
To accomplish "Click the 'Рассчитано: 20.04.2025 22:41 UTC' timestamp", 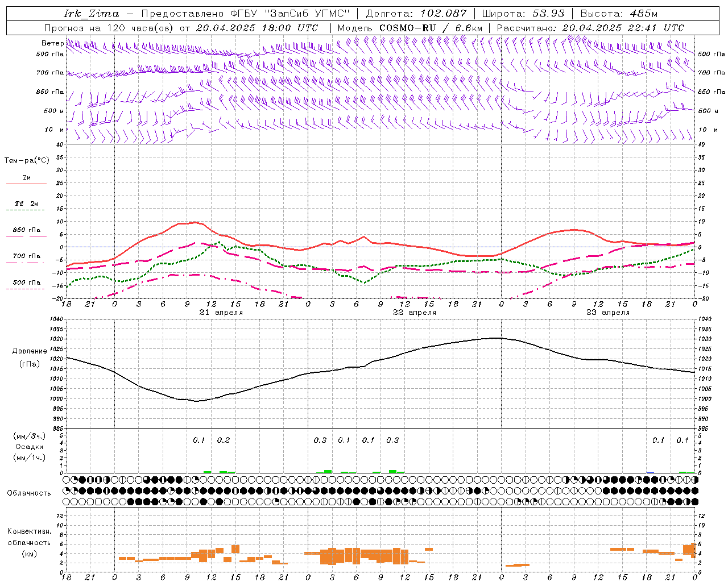I will (x=590, y=28).
